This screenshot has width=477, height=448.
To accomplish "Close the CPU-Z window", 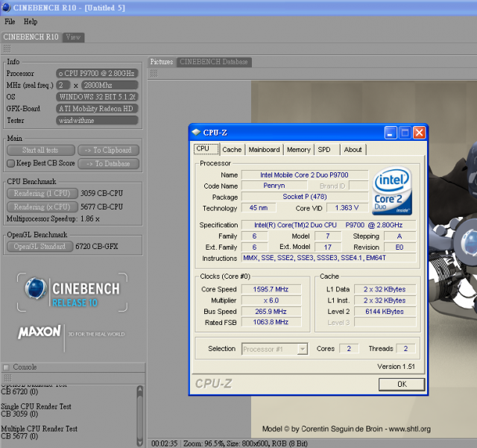I will [419, 133].
